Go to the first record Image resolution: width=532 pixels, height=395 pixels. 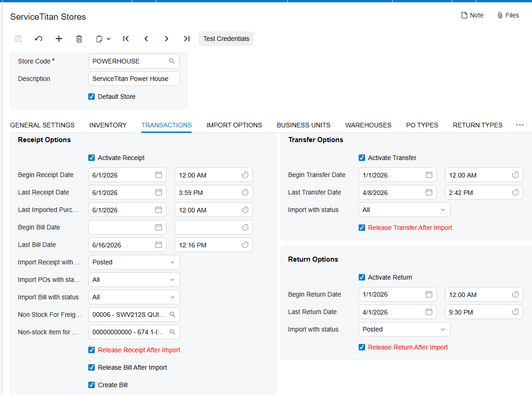[x=126, y=39]
